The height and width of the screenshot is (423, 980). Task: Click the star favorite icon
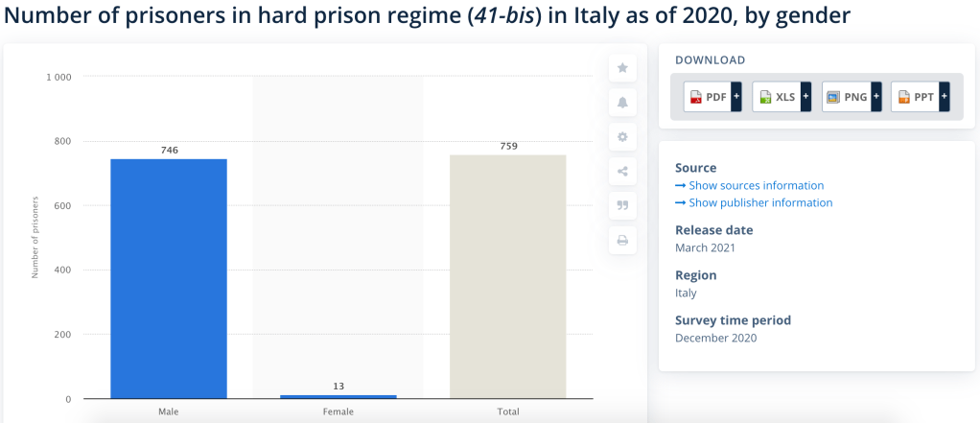click(x=622, y=68)
